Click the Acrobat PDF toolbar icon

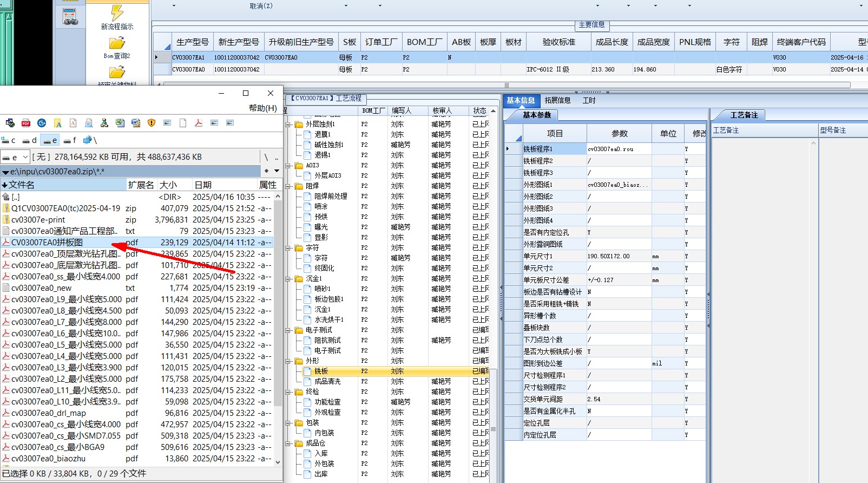click(199, 123)
